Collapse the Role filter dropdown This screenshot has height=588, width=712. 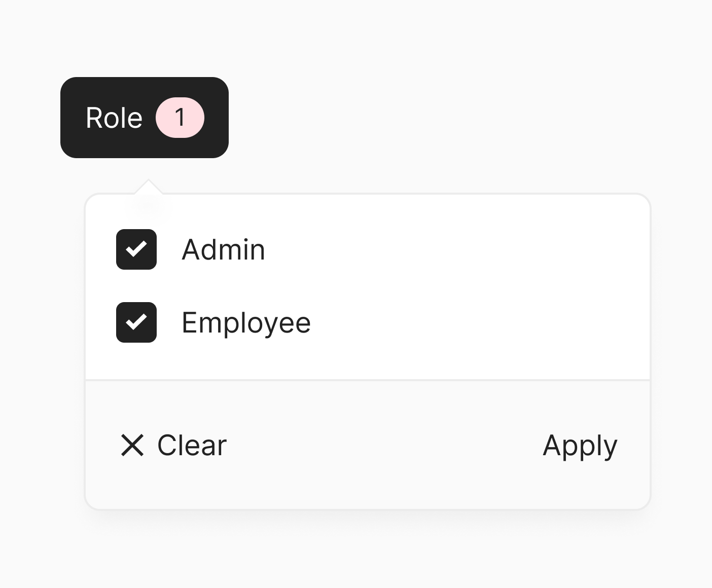tap(144, 118)
